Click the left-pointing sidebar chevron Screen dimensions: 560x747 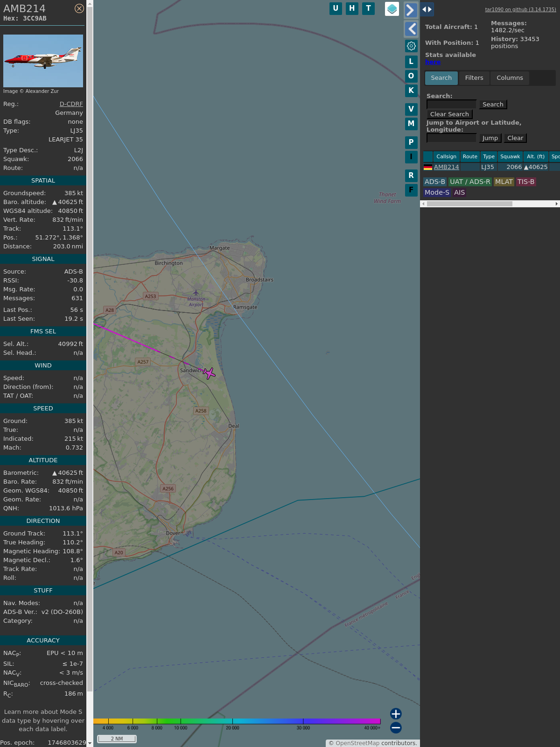411,29
